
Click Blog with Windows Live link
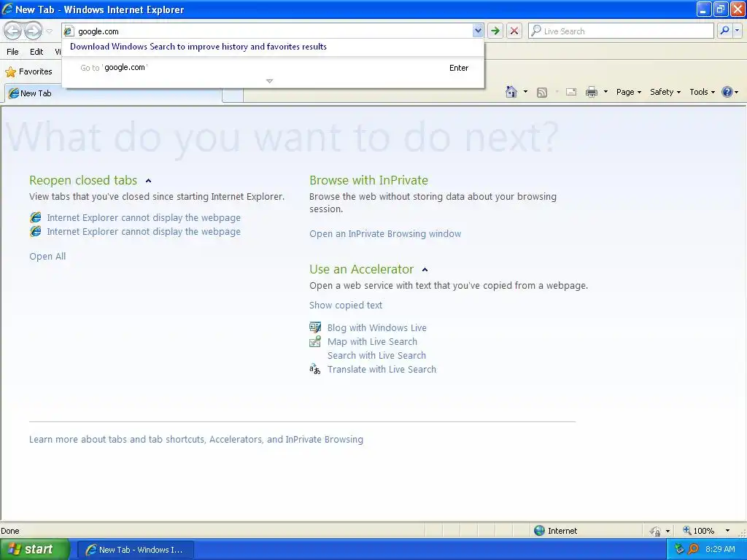[377, 327]
